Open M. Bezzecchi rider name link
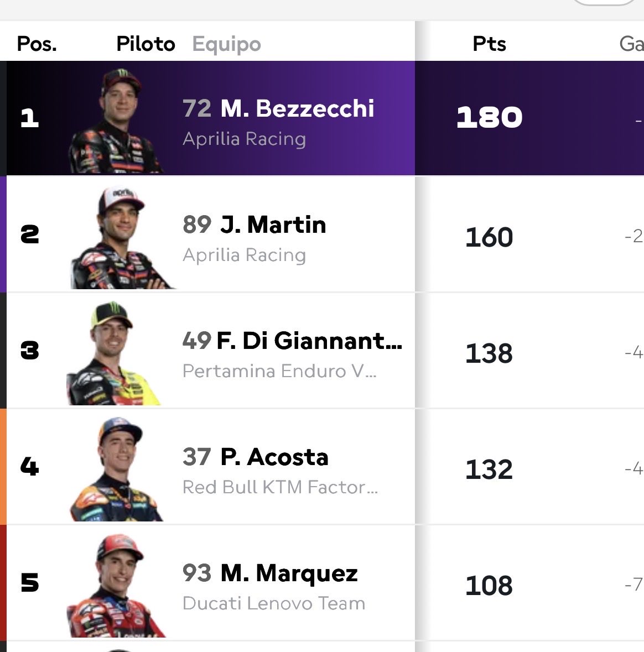Screen dimensions: 644x652 [x=297, y=109]
